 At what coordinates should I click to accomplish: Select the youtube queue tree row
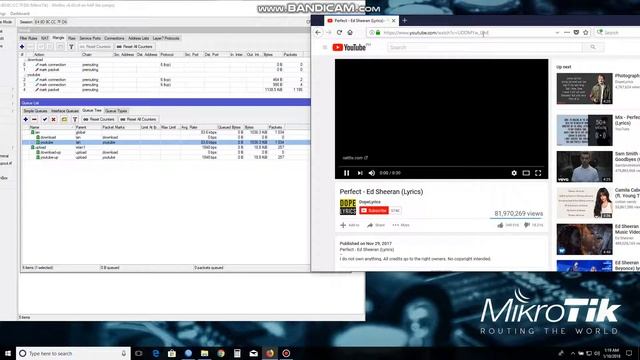[x=166, y=142]
